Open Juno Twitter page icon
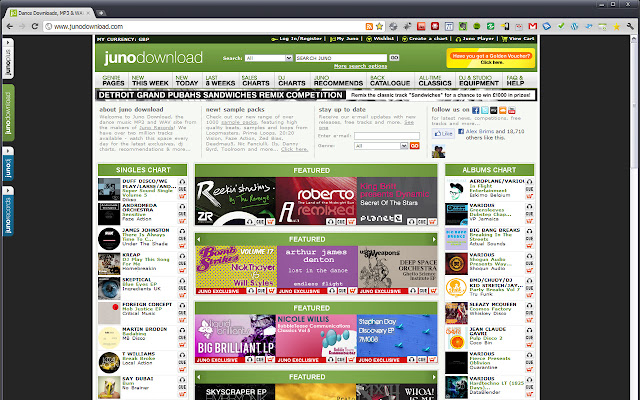Viewport: 640px width, 400px height. [x=484, y=110]
